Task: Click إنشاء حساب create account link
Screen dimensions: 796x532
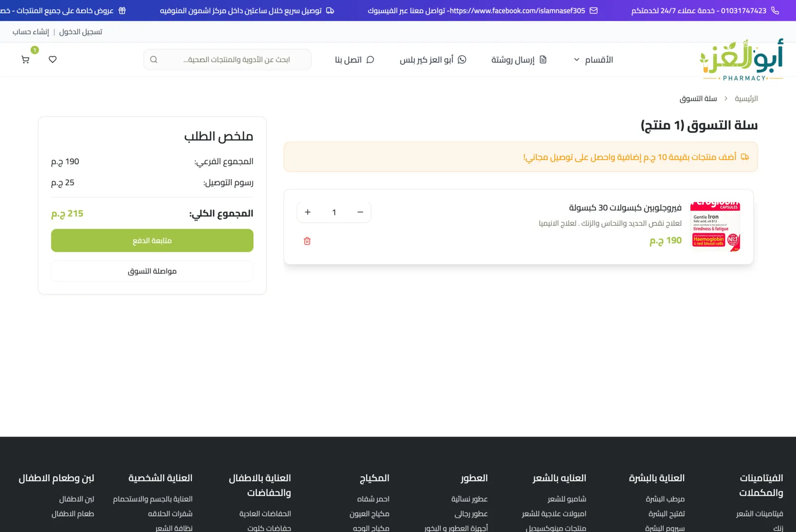Action: (x=31, y=32)
